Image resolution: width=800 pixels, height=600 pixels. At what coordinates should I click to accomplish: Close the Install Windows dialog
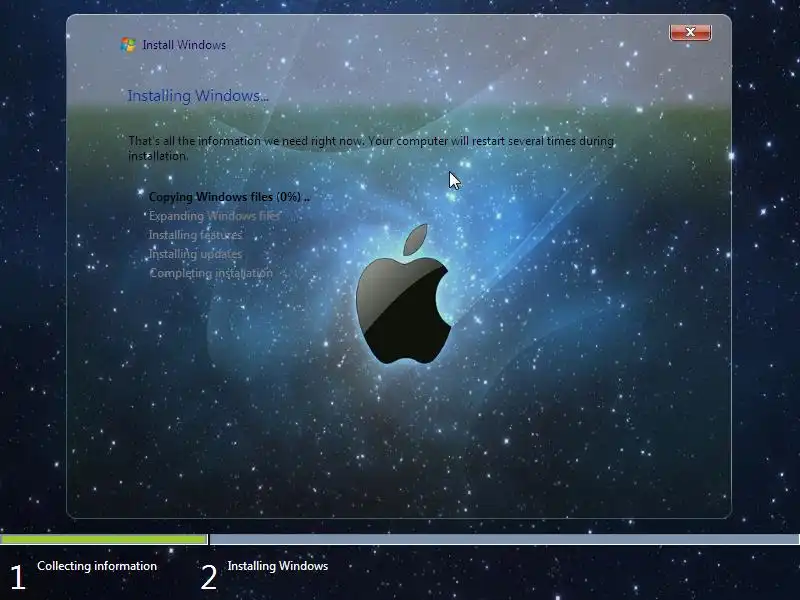(690, 32)
